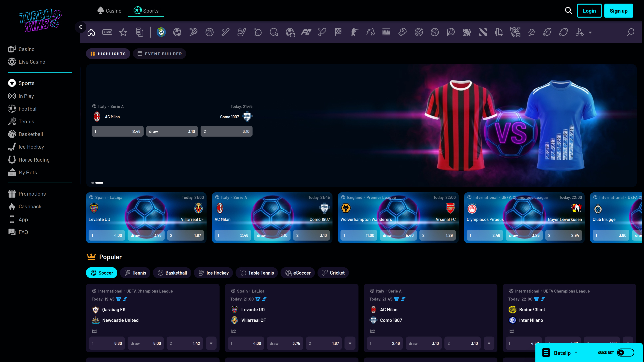
Task: Select the Tennis sport icon in the top bar
Action: coord(193,32)
